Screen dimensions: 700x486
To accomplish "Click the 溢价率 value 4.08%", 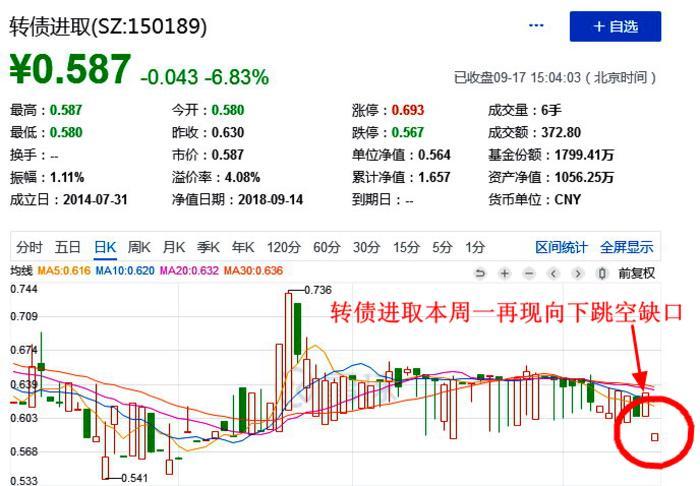I will coord(242,177).
